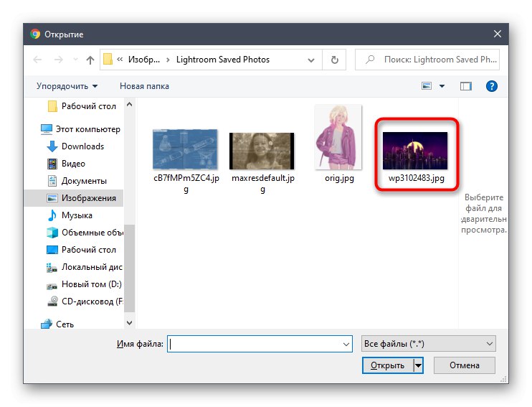
Task: Click the wp3102483.jpg file name
Action: point(417,178)
